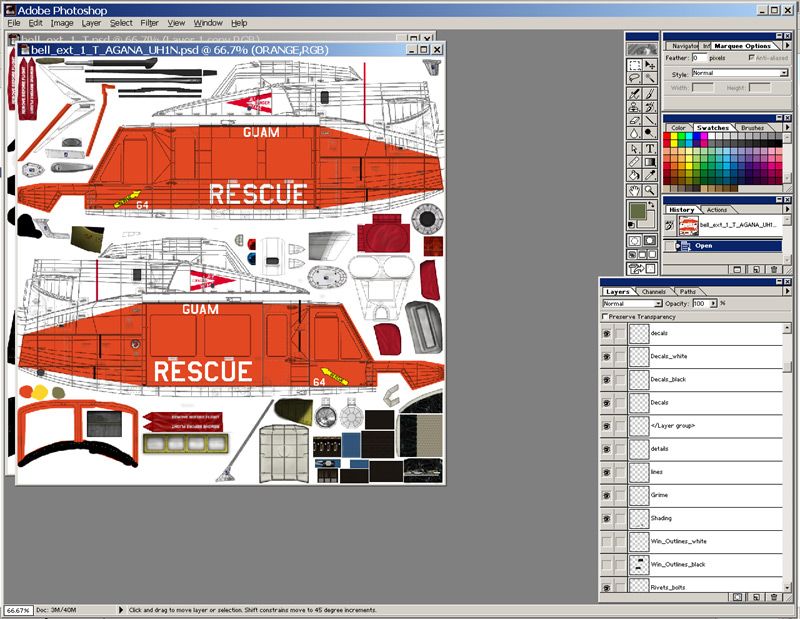Toggle visibility of the details layer
Screen dimensions: 800x619
[x=607, y=449]
